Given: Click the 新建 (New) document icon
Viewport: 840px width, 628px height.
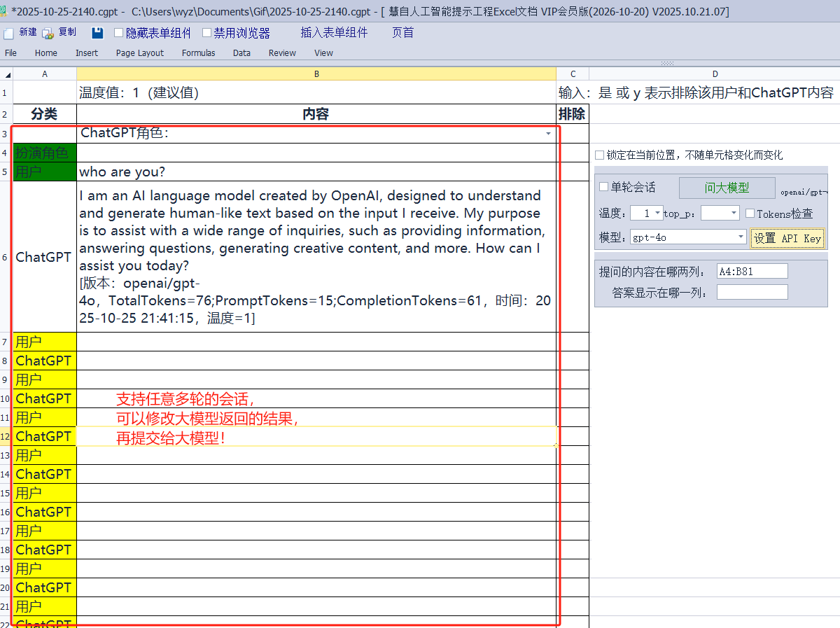Looking at the screenshot, I should tap(8, 33).
